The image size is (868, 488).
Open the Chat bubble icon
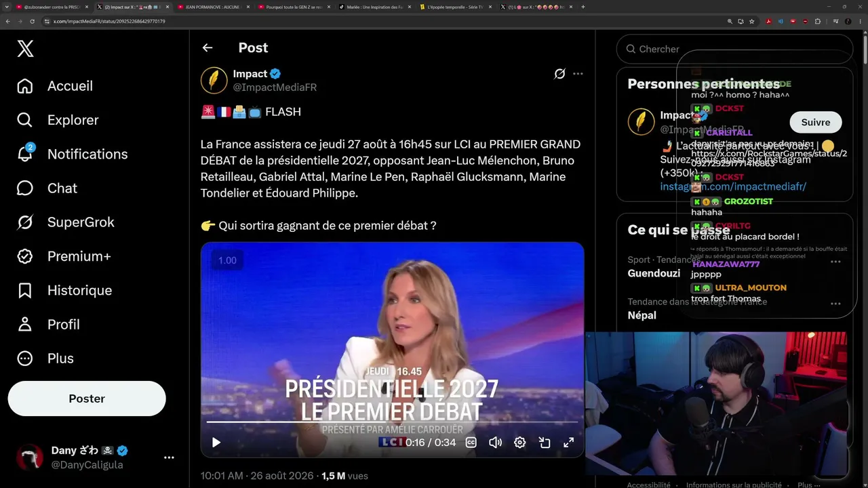pyautogui.click(x=25, y=188)
